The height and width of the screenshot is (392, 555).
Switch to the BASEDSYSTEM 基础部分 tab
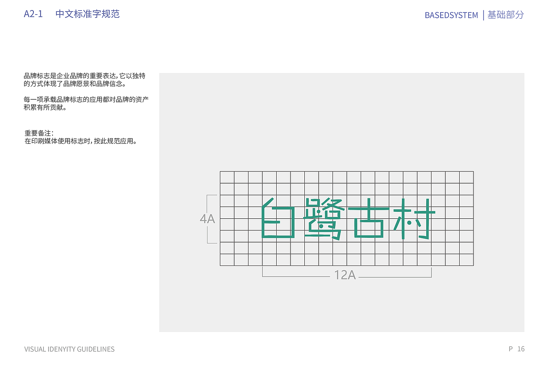pyautogui.click(x=474, y=15)
